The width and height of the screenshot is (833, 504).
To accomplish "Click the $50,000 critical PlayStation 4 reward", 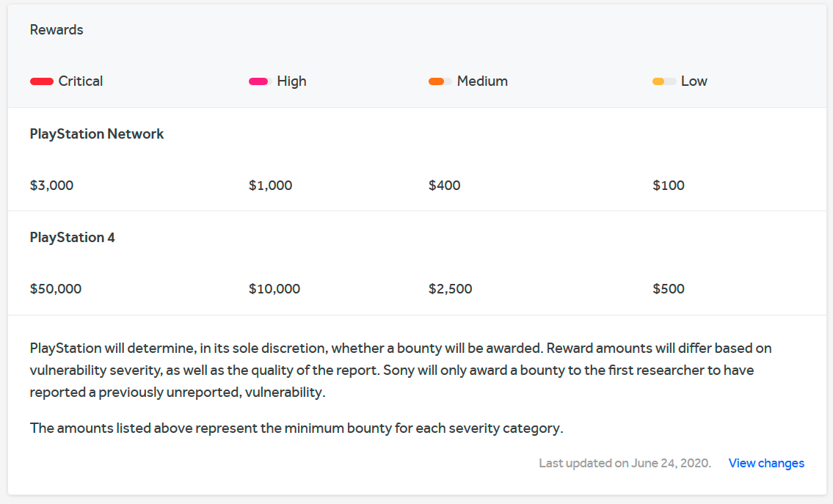I will pyautogui.click(x=55, y=289).
